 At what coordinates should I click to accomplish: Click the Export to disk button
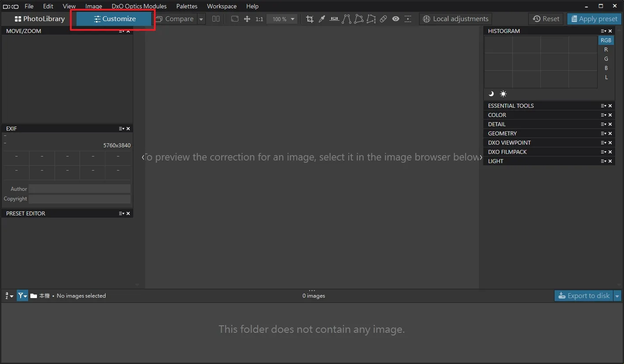584,295
